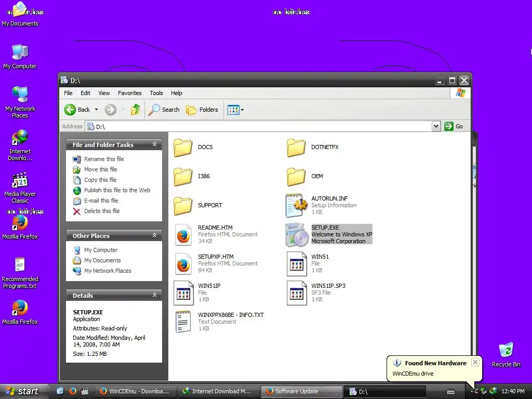Select the README.HTM Firefox document icon
Viewport: 532px width, 399px height.
(x=183, y=234)
